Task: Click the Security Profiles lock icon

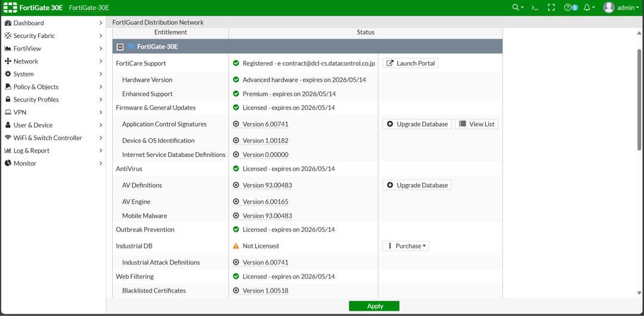Action: pyautogui.click(x=8, y=100)
